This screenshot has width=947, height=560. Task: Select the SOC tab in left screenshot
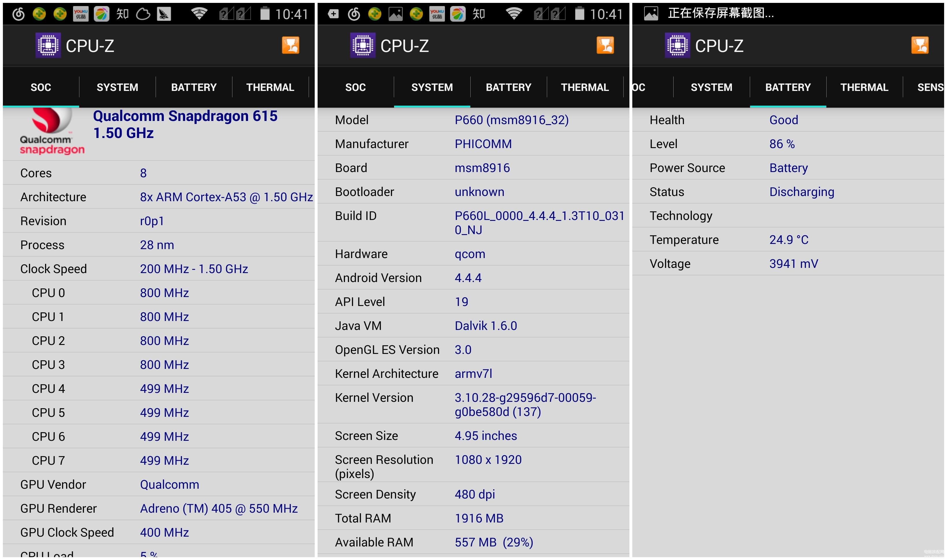(41, 87)
